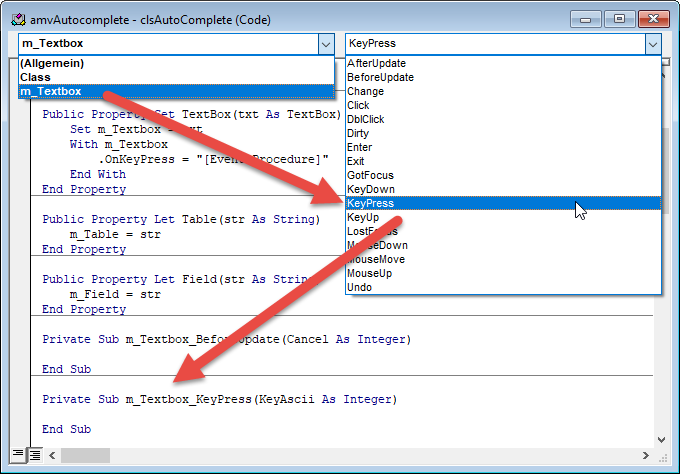Maximize the clsAutoComplete code window
Image resolution: width=680 pixels, height=474 pixels.
pos(618,18)
